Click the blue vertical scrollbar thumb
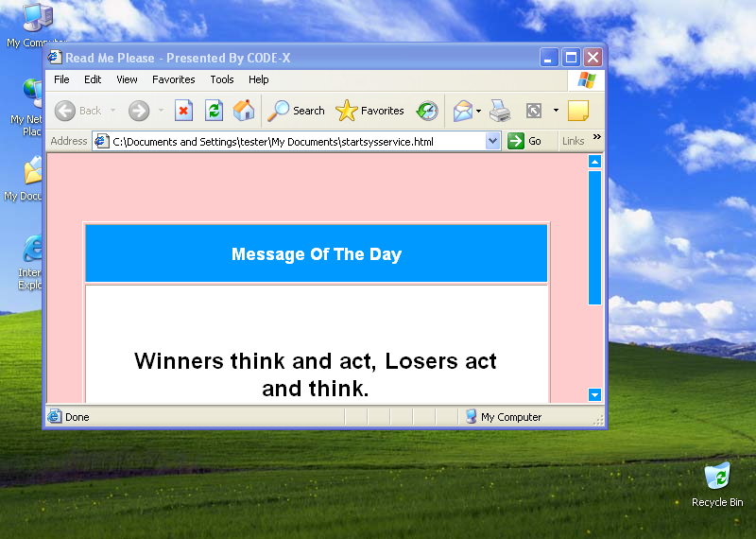756x539 pixels. [595, 237]
